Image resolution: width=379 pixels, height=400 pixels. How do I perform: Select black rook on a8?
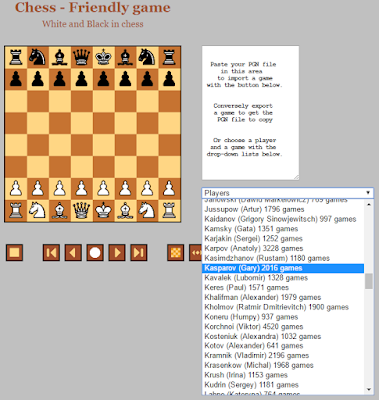tap(16, 57)
